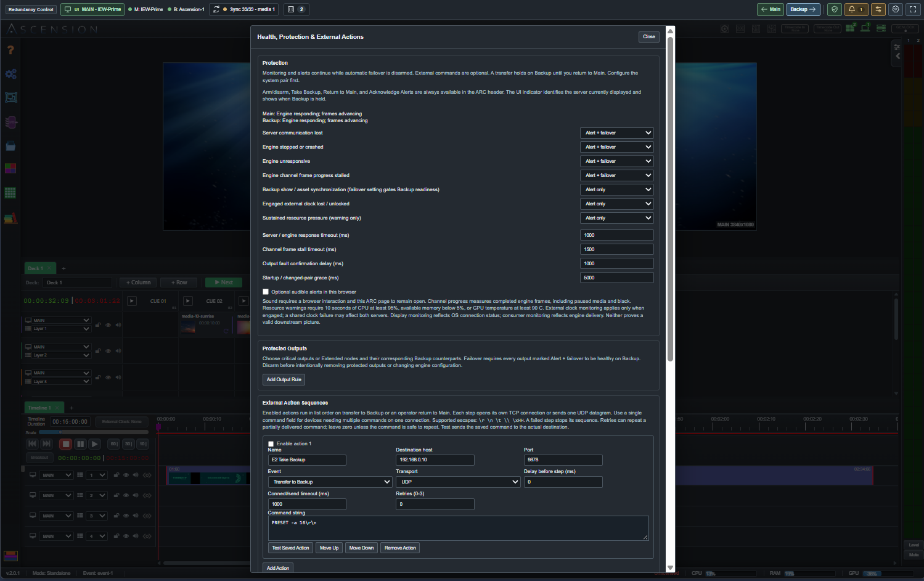This screenshot has width=924, height=581.
Task: Open the Event Transfer to Backup dropdown
Action: [x=330, y=482]
